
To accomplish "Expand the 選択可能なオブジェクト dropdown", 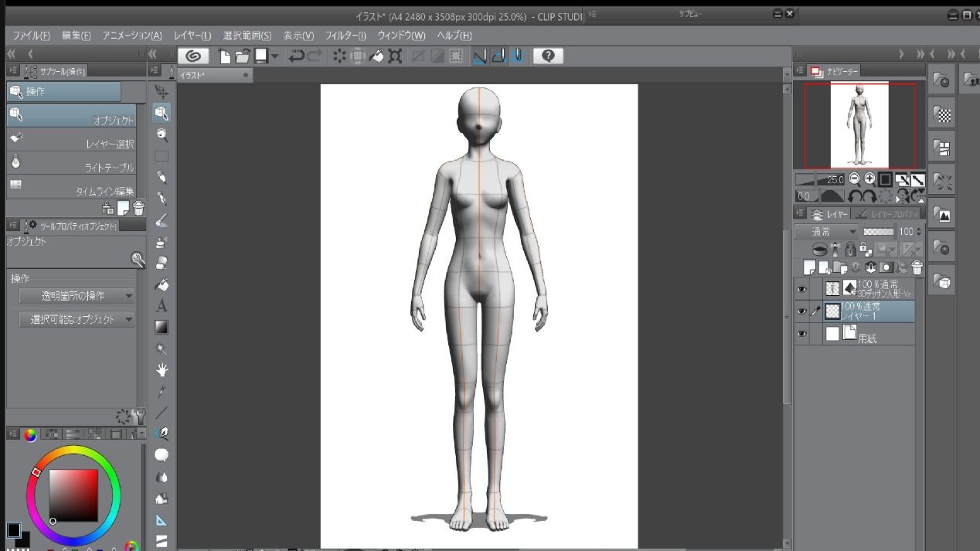I will click(x=77, y=319).
